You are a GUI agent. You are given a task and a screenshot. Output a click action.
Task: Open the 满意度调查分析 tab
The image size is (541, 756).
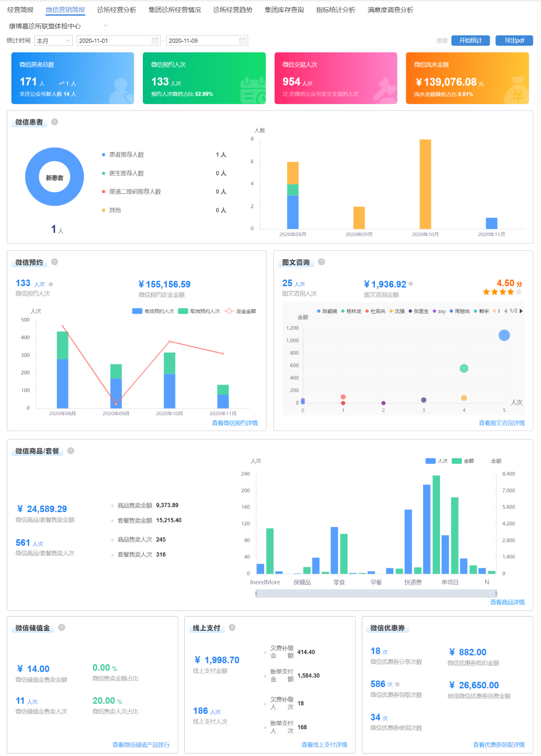(x=390, y=10)
